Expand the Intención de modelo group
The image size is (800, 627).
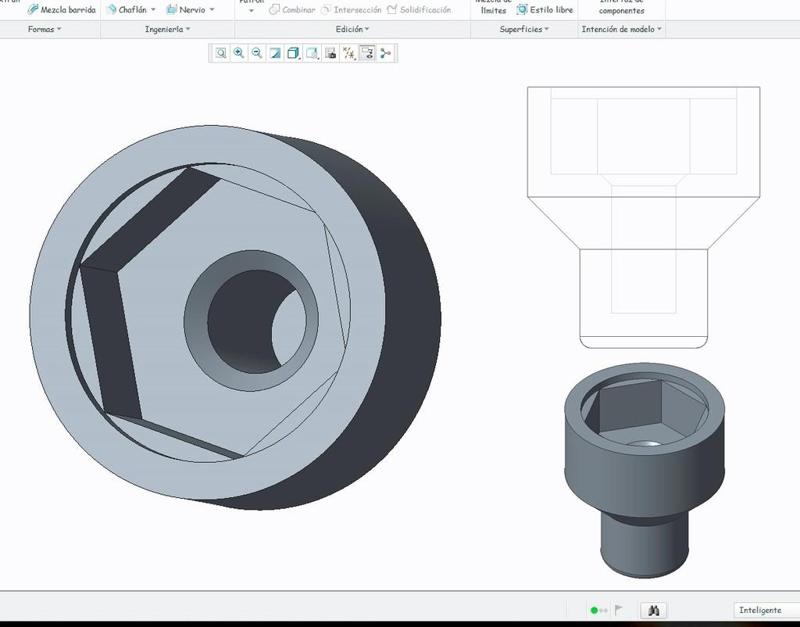tap(621, 29)
